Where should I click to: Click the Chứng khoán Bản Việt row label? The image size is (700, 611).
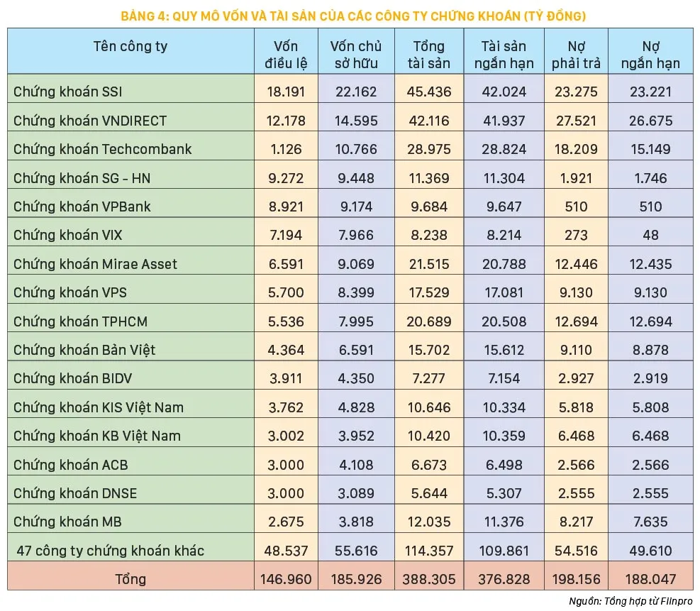[84, 350]
